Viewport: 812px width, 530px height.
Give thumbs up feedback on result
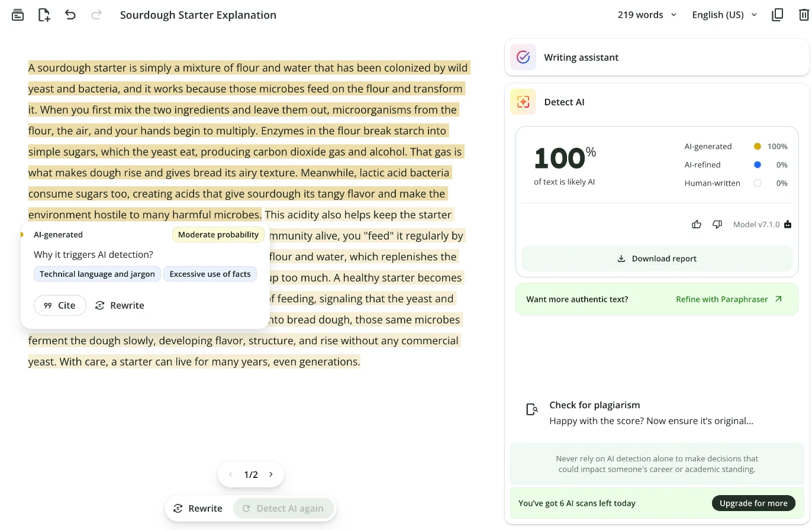(697, 224)
